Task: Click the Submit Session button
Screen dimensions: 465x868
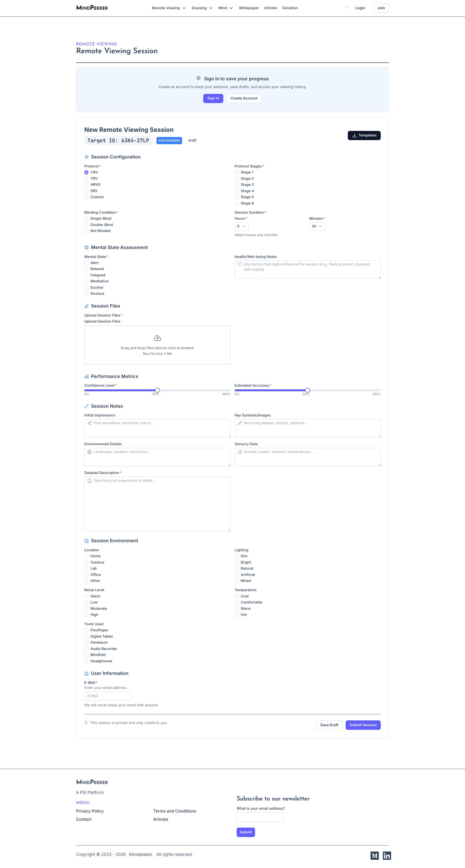Action: pos(363,725)
